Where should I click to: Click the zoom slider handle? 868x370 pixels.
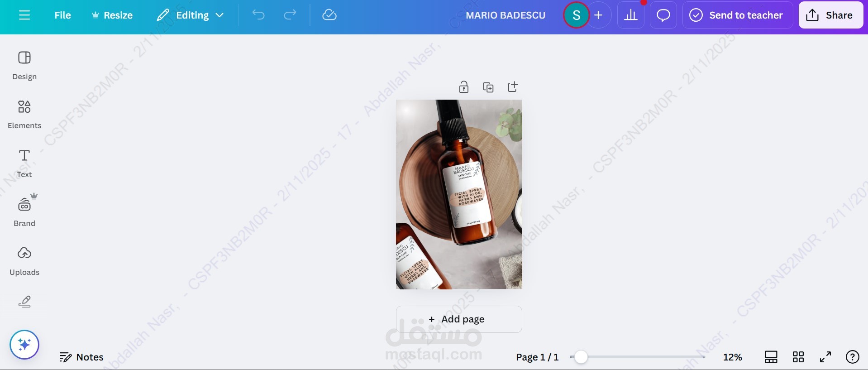[581, 357]
